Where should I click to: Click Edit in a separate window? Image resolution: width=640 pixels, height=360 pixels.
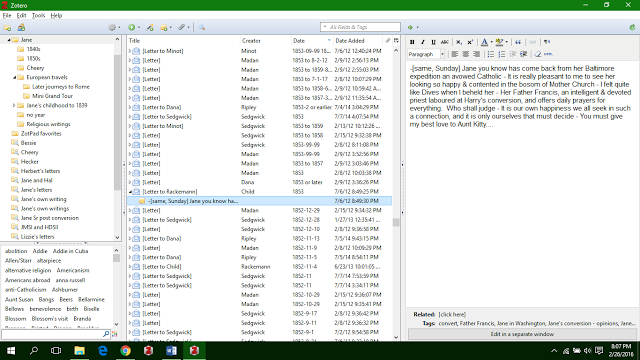click(522, 334)
